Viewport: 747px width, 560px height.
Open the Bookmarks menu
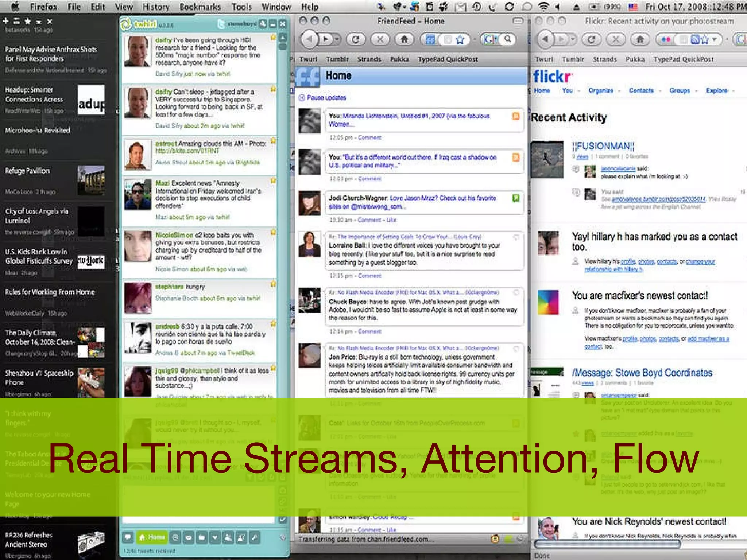(200, 7)
